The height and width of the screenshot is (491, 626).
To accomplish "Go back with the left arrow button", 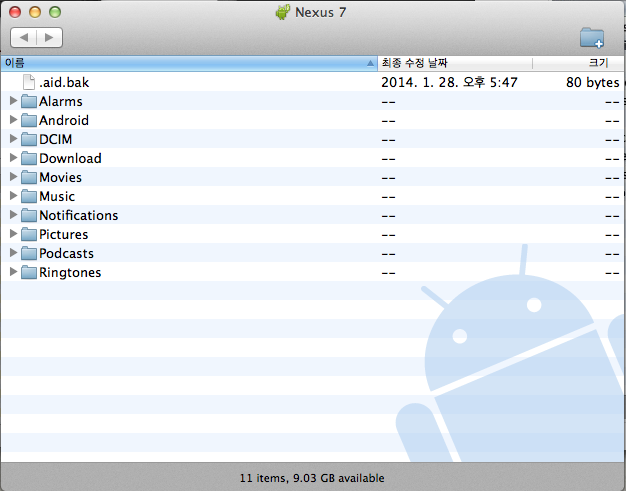I will 24,38.
